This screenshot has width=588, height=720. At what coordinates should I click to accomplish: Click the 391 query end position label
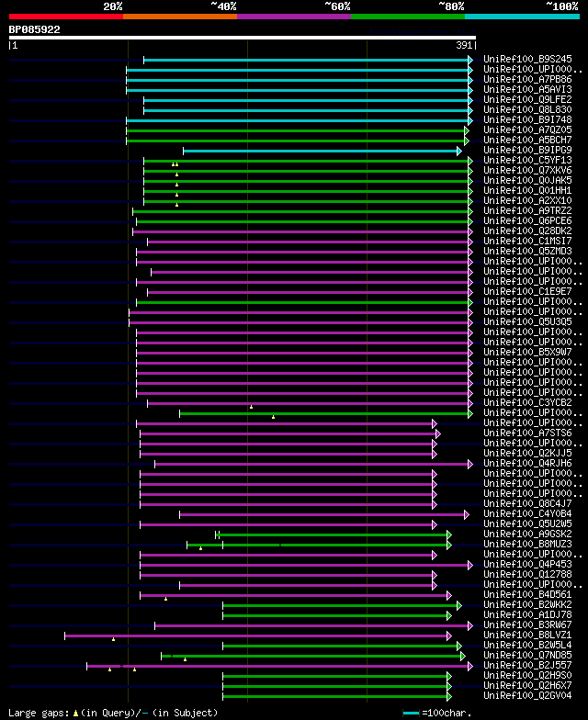coord(464,45)
